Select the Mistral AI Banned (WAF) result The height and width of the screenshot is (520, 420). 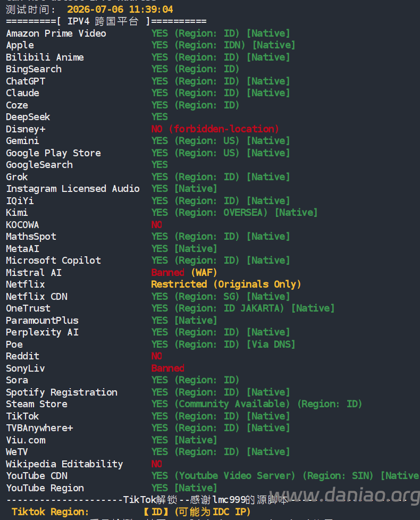184,273
